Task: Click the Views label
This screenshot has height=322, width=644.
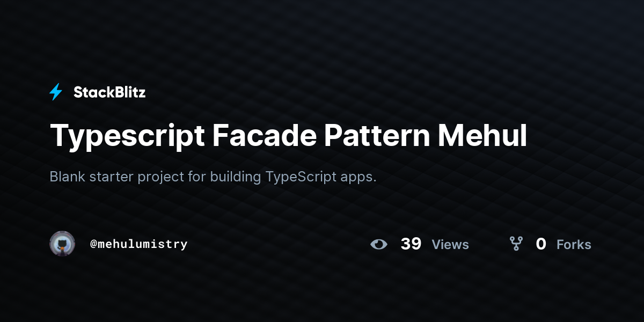Action: tap(450, 245)
